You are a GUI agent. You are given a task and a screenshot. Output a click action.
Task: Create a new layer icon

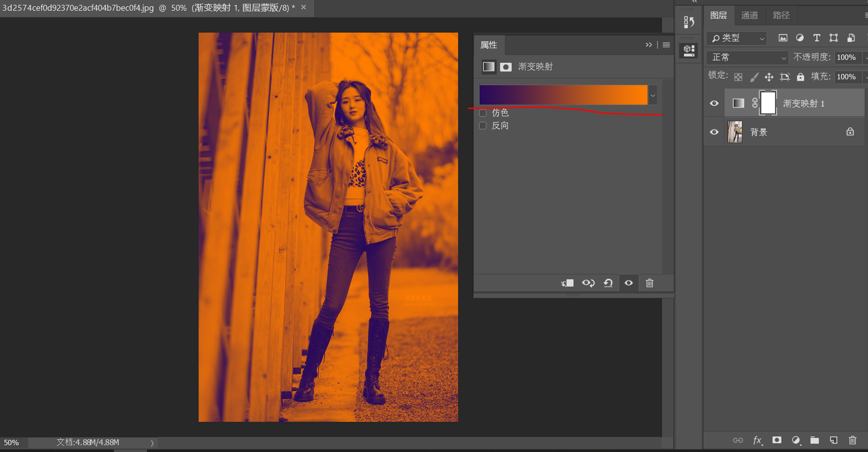[x=834, y=440]
